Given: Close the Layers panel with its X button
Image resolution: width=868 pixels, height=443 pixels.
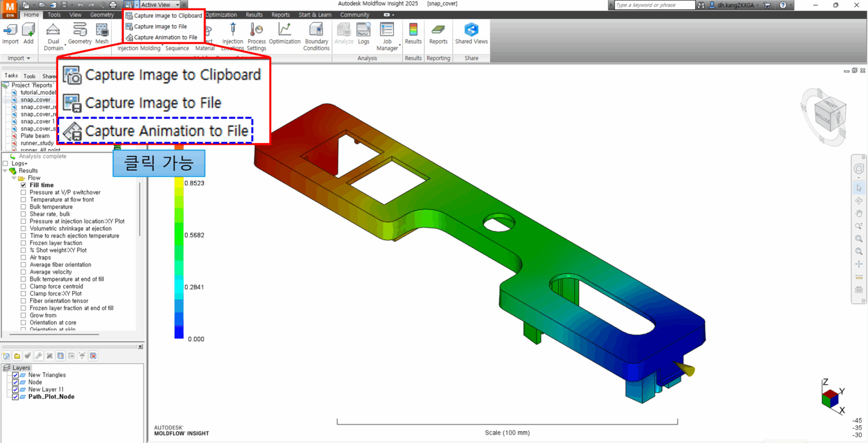Looking at the screenshot, I should point(141,346).
